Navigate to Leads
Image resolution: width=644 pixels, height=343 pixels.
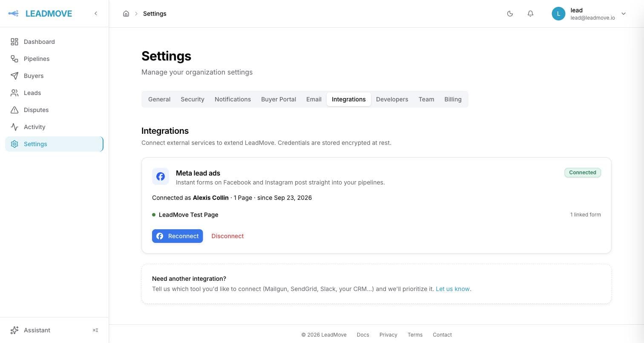54,93
